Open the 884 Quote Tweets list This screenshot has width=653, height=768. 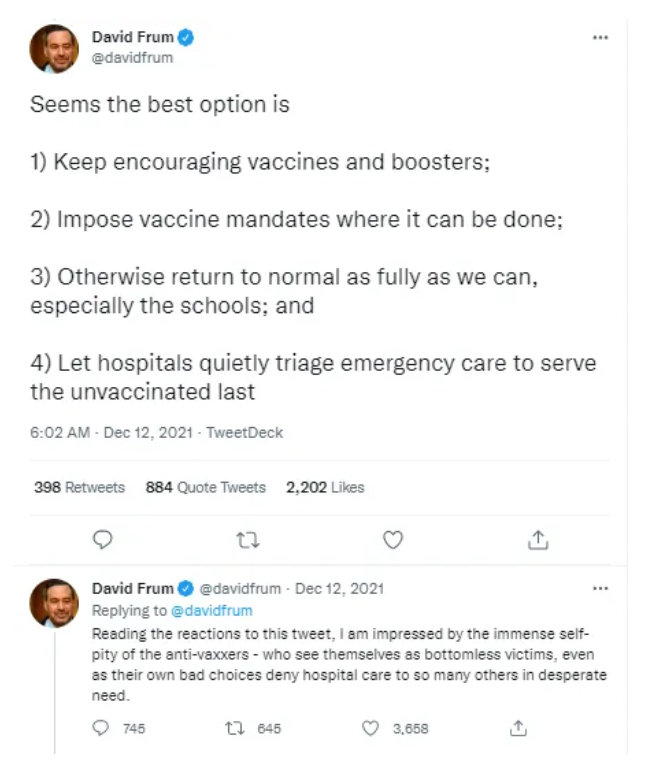(206, 488)
